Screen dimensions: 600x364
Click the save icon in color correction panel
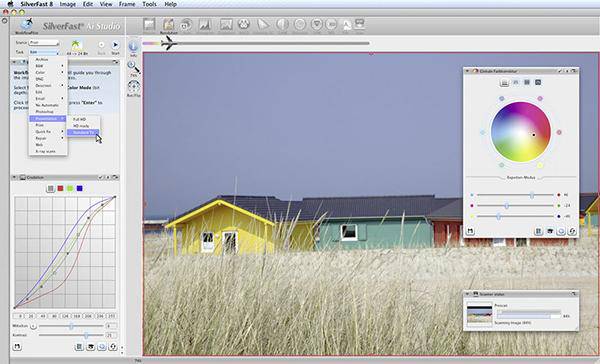[x=470, y=231]
